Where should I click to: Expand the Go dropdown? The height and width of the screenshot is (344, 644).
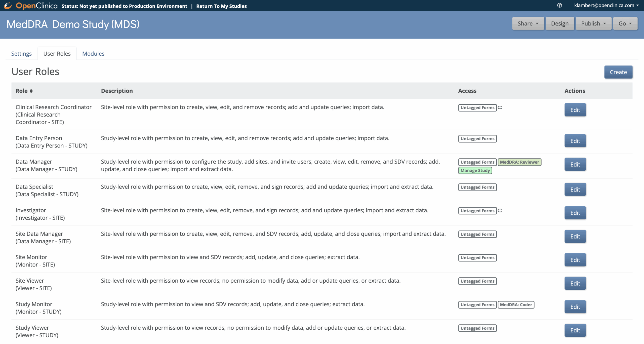click(625, 23)
